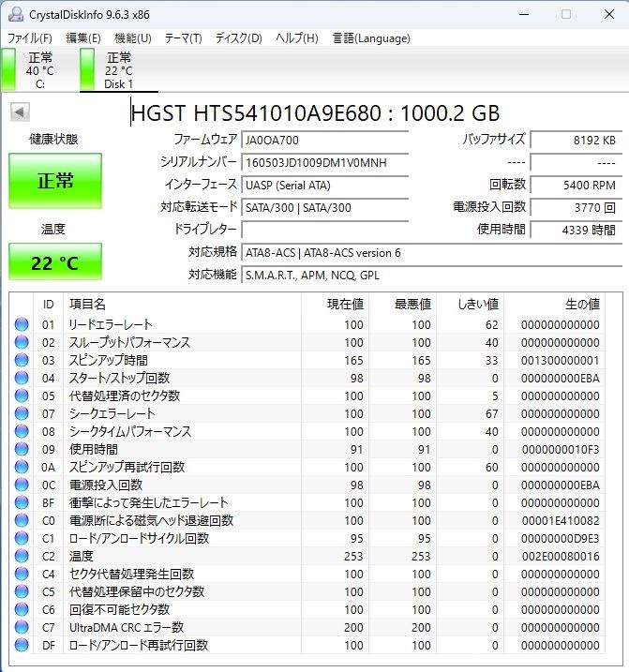Click the green 正常 health status button
Viewport: 629px width, 672px height.
point(55,181)
